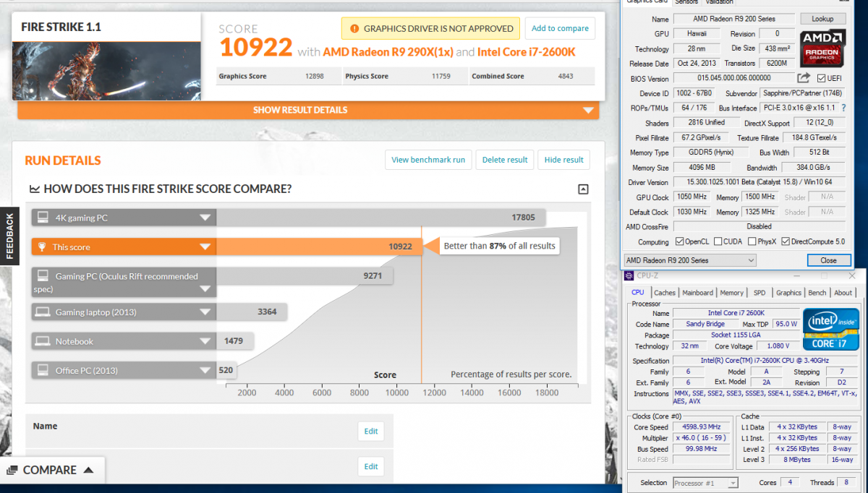Screen dimensions: 868x493
Task: Click the monitor icon on the Office PC (2013) row
Action: coord(43,370)
